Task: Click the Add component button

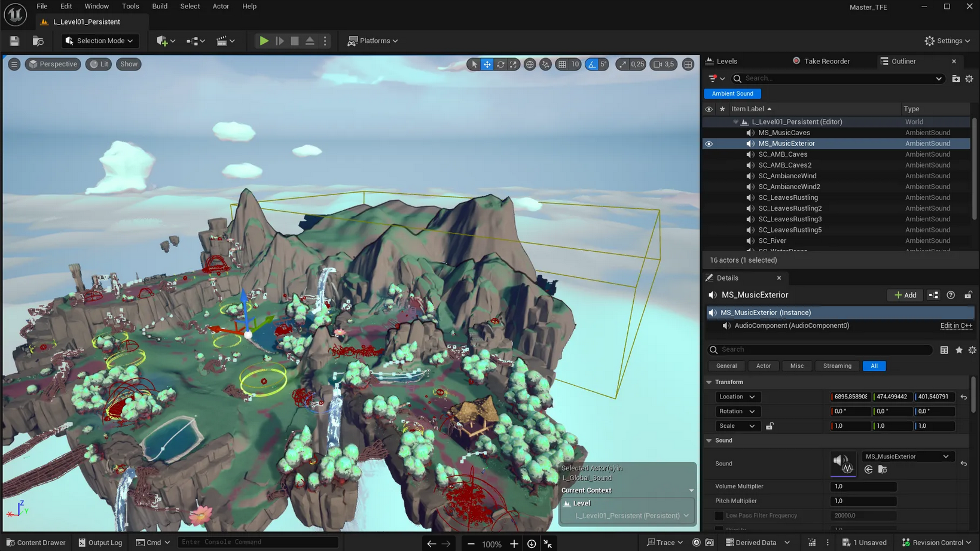Action: (x=905, y=295)
